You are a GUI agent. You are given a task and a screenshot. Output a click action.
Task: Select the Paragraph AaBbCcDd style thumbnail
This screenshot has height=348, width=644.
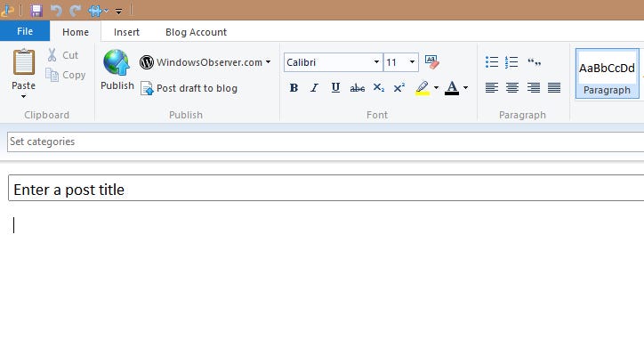click(x=607, y=74)
